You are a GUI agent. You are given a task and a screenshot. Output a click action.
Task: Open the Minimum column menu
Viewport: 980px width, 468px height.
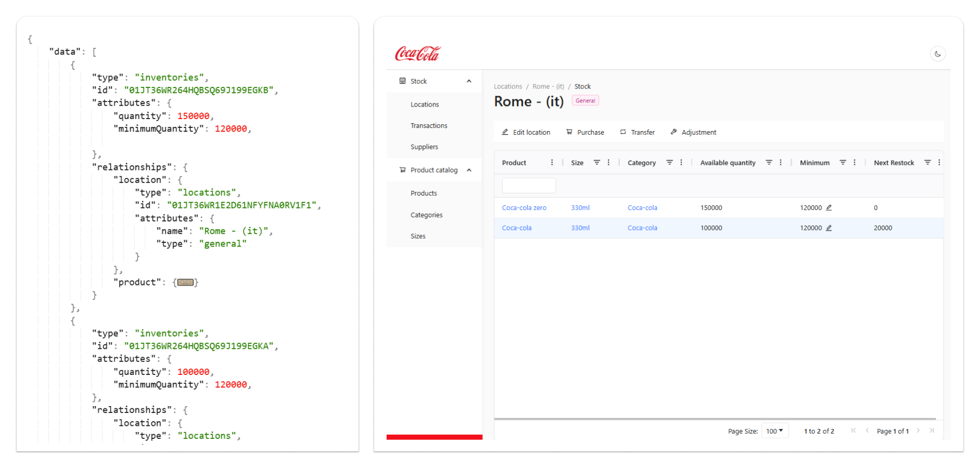pos(854,163)
